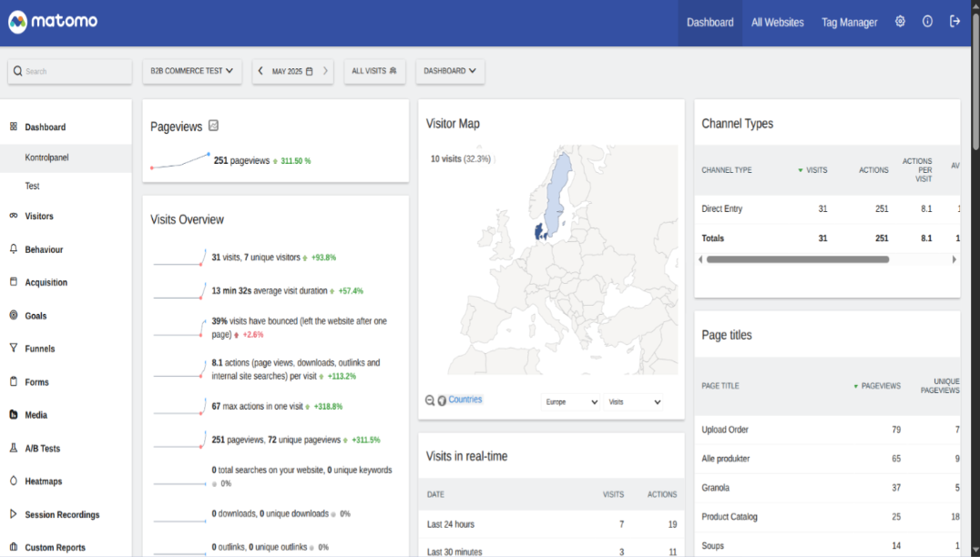Open the Tag Manager tab
This screenshot has width=980, height=557.
849,23
